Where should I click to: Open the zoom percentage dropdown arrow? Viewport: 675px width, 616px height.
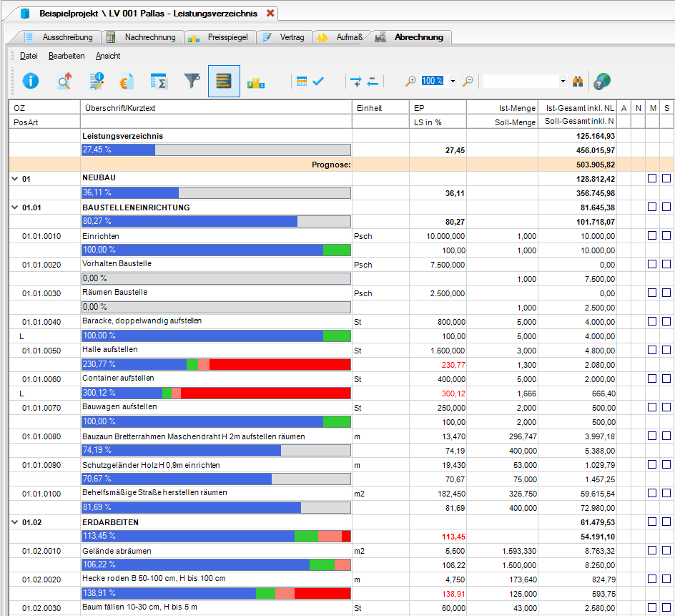(x=453, y=81)
